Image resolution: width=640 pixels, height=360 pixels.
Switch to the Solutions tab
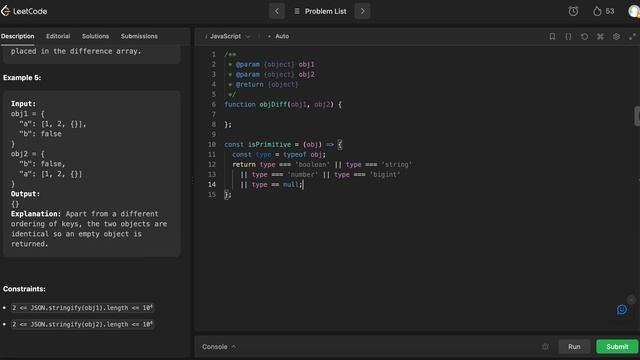click(x=95, y=36)
